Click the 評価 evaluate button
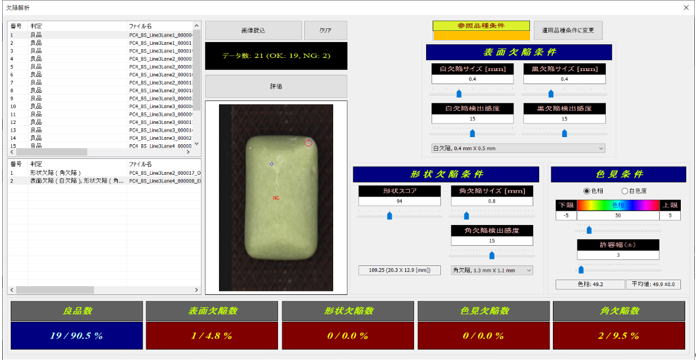The image size is (696, 360). (276, 87)
